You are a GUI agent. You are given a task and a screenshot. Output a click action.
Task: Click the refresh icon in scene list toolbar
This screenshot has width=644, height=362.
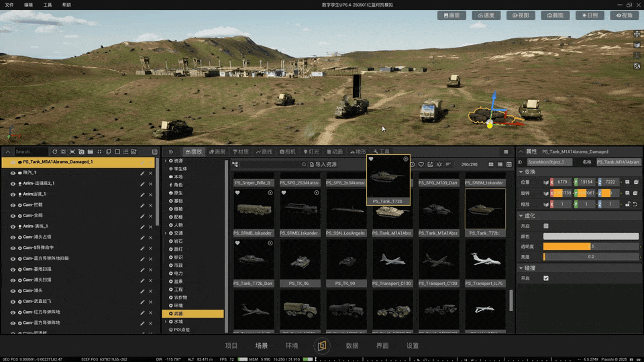coord(54,152)
